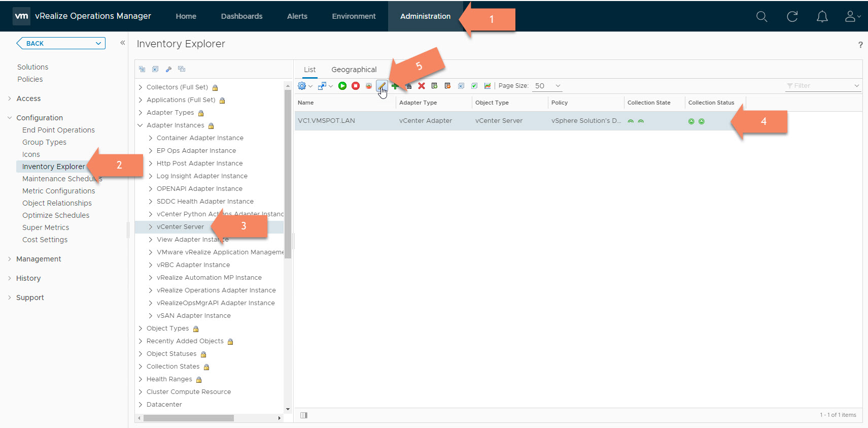Expand the Object Types tree node
This screenshot has height=428, width=868.
coord(141,328)
